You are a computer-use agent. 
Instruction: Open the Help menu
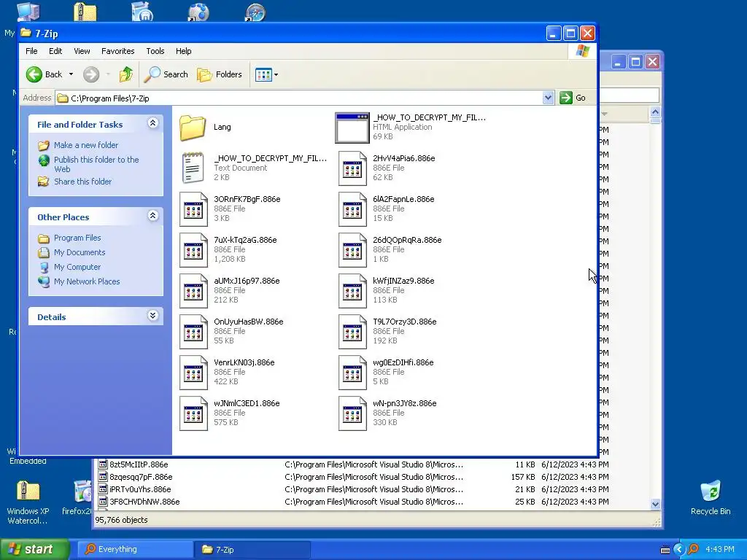coord(183,51)
